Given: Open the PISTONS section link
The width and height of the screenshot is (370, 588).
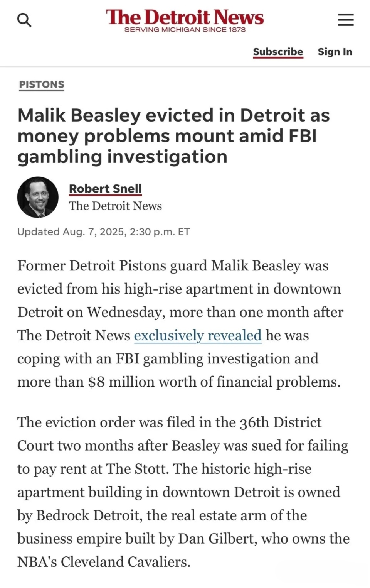Looking at the screenshot, I should (42, 84).
